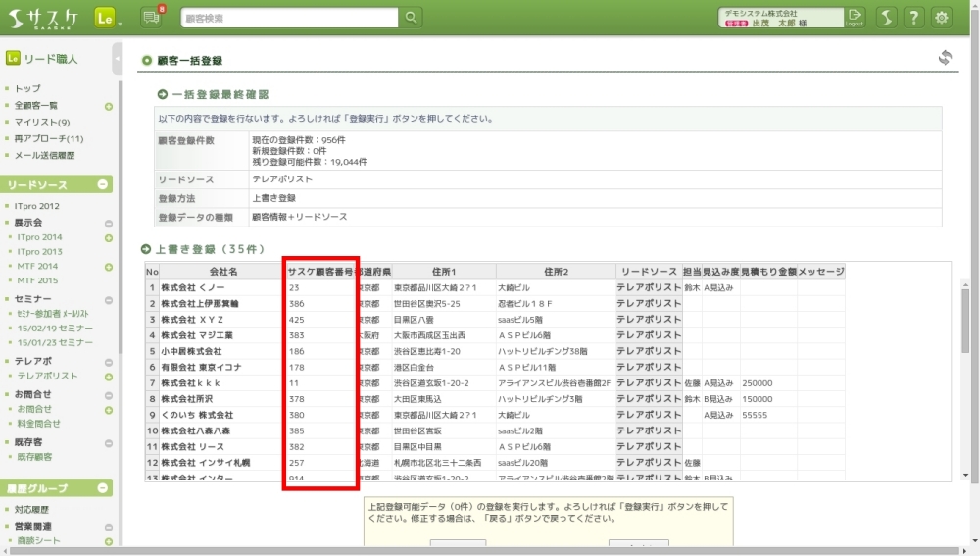Viewport: 980px width, 556px height.
Task: Open マイリスト(9) in the sidebar
Action: click(42, 123)
